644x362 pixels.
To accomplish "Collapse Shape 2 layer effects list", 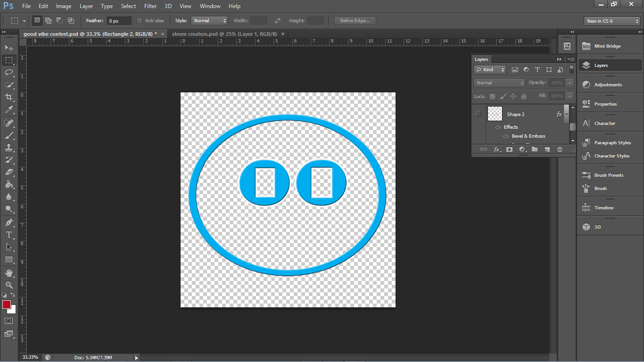I will tap(566, 114).
